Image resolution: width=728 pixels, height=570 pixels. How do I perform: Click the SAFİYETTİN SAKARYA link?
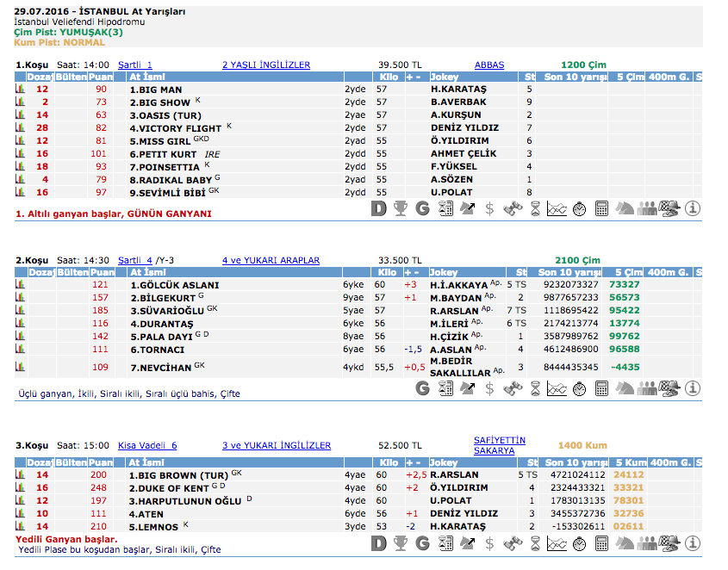tap(499, 445)
